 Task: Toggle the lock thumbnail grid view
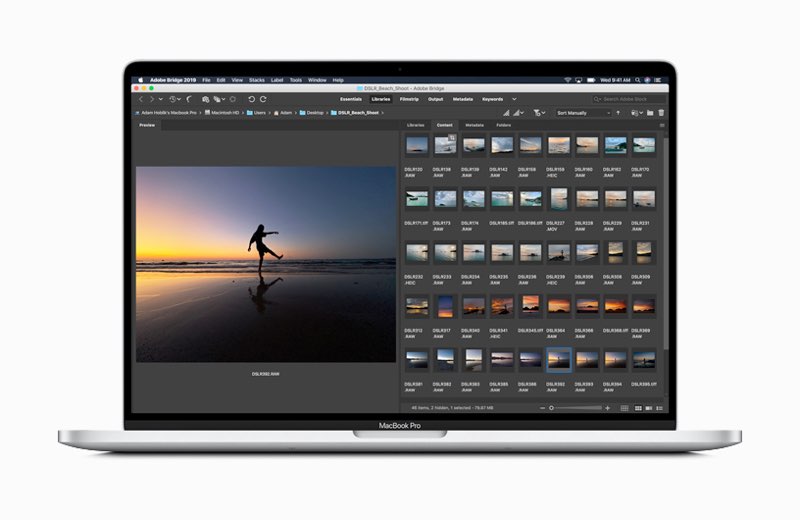pos(624,408)
